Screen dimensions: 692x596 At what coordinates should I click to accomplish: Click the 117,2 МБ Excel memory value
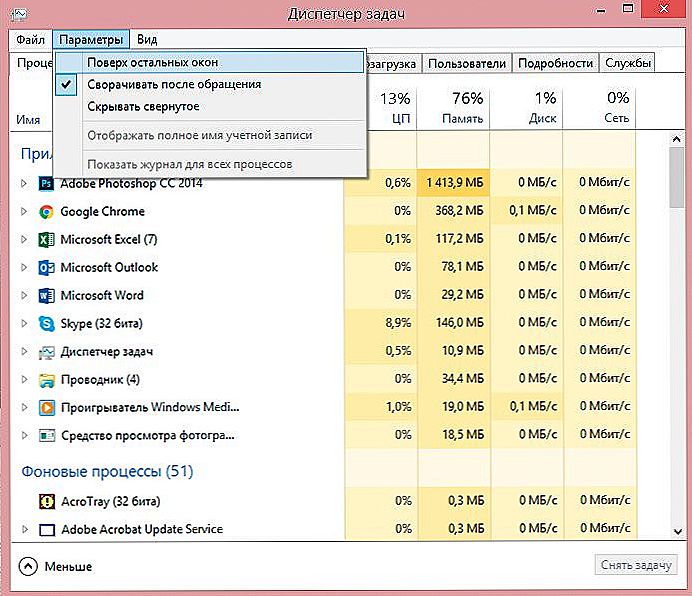[x=459, y=238]
